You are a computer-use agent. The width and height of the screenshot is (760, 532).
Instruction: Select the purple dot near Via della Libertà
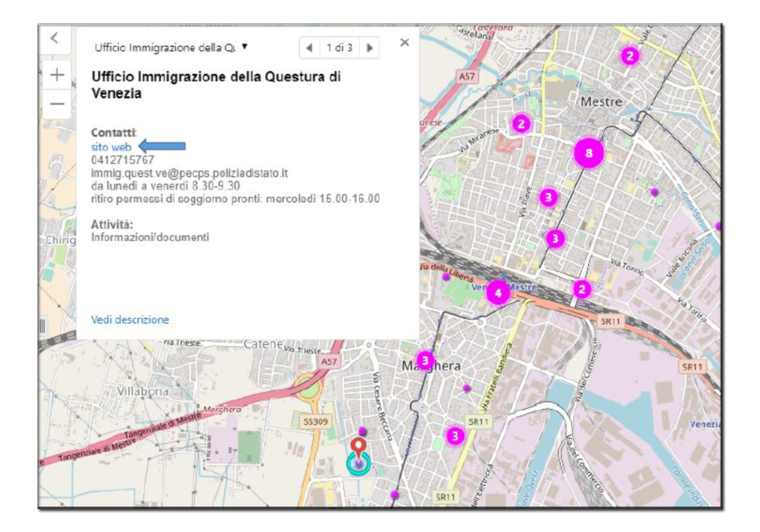446,277
